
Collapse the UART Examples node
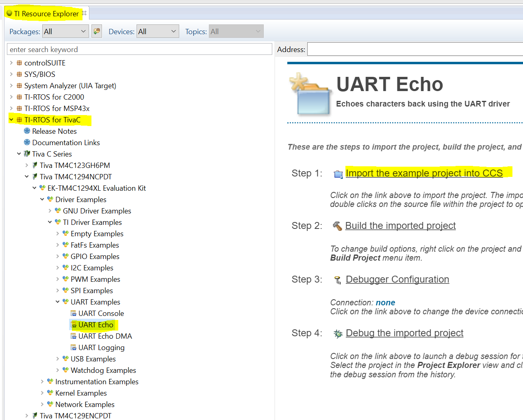point(58,302)
